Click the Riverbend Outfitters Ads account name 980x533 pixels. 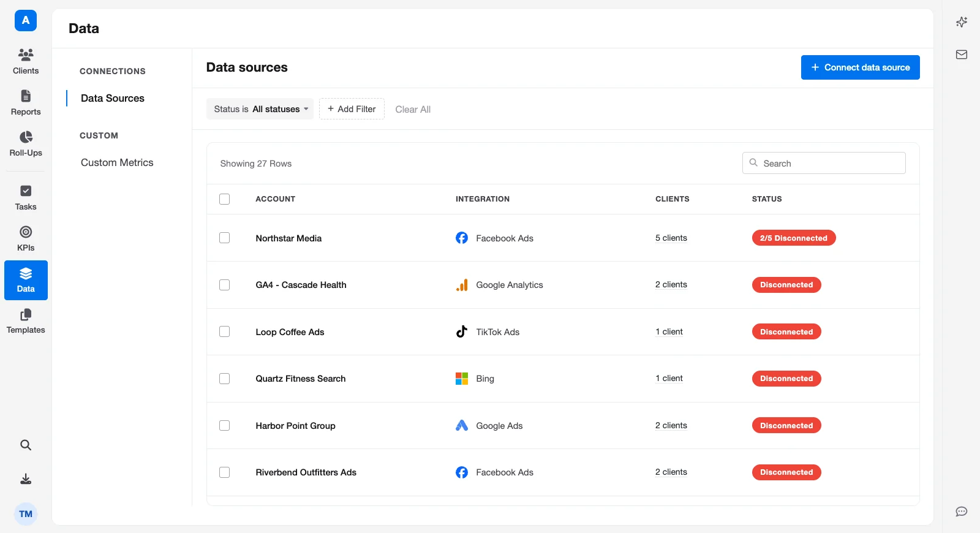tap(306, 472)
